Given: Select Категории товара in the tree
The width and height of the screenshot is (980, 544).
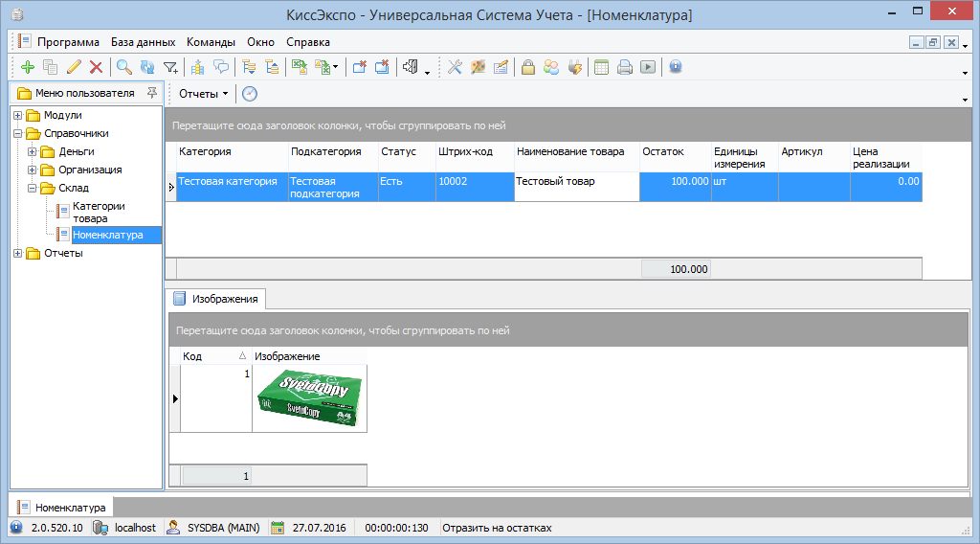Looking at the screenshot, I should click(x=98, y=212).
